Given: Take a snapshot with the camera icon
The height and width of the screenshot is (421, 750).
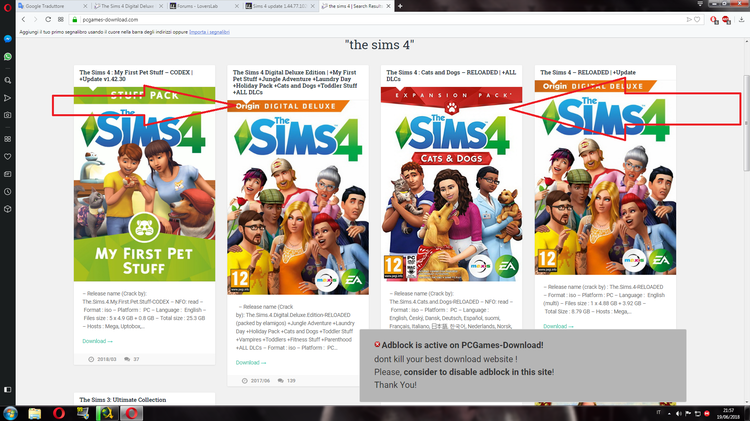Looking at the screenshot, I should tap(8, 115).
